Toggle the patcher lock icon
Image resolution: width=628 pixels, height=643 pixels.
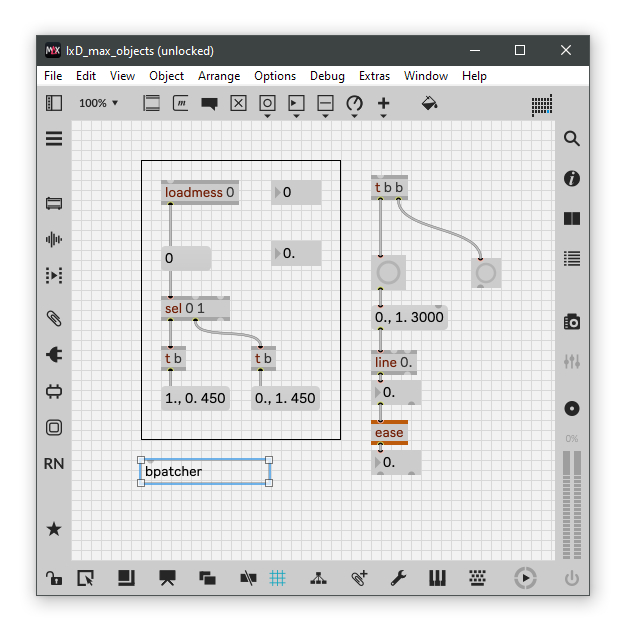click(x=54, y=577)
